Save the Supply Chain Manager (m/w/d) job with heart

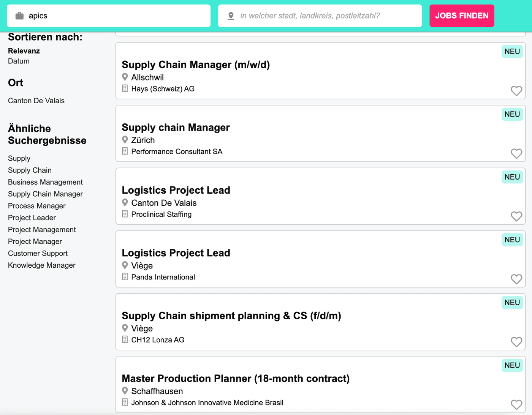coord(516,91)
